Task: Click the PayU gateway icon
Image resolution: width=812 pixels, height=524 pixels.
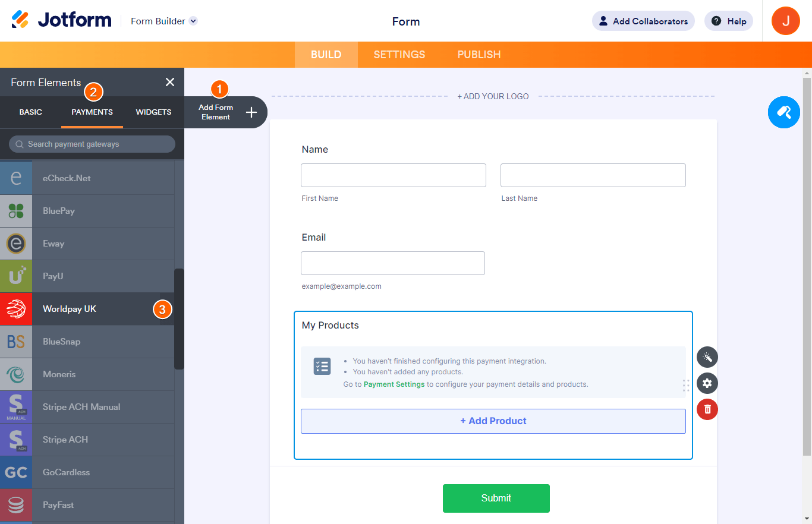Action: pyautogui.click(x=16, y=276)
